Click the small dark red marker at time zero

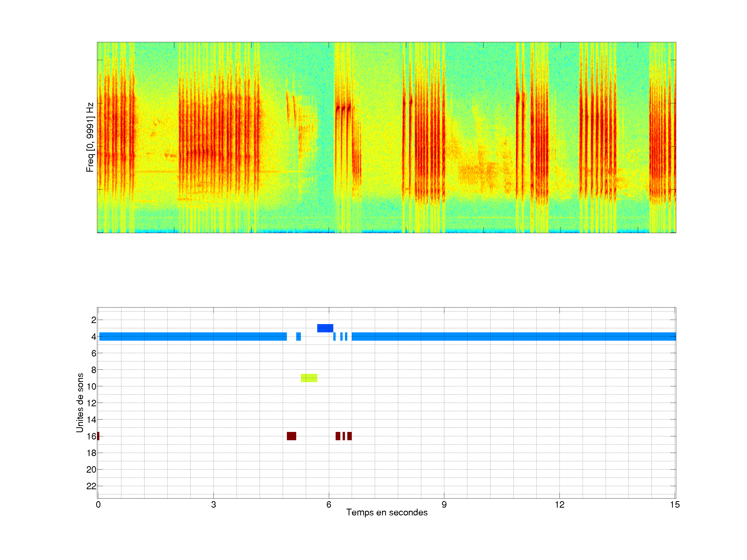(x=98, y=436)
